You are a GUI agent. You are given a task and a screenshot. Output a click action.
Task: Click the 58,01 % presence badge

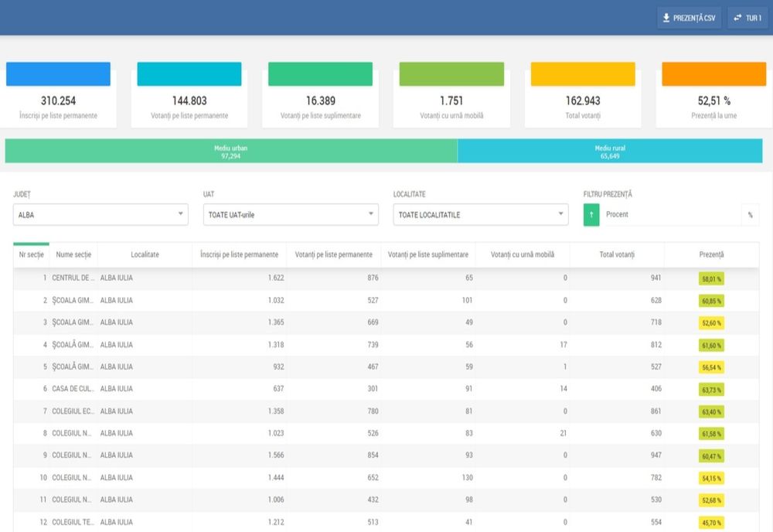(711, 278)
